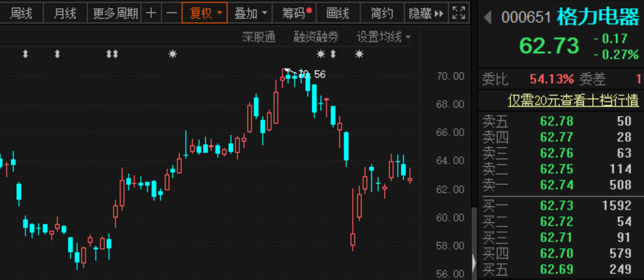644x280 pixels.
Task: Toggle 简约 simple view mode
Action: coord(381,13)
